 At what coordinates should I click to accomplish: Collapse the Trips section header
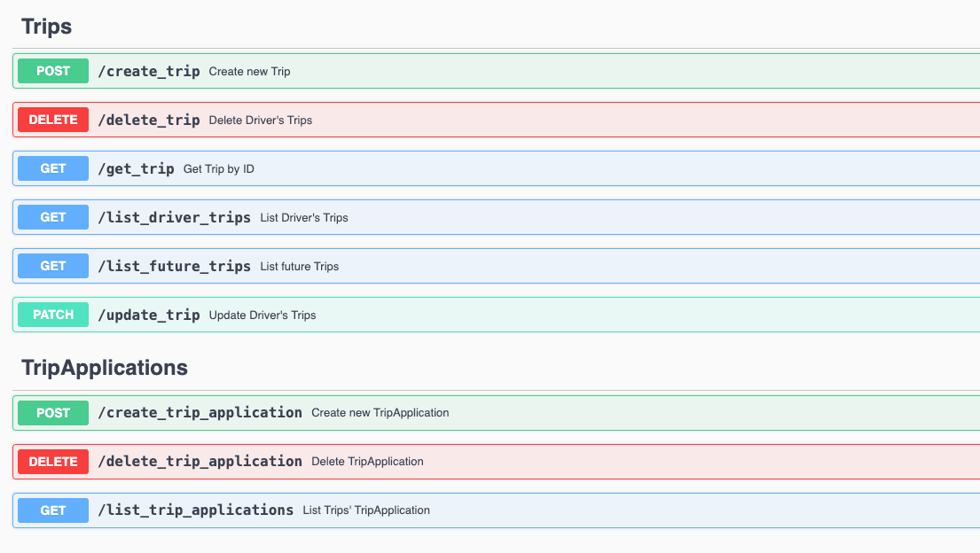point(47,27)
